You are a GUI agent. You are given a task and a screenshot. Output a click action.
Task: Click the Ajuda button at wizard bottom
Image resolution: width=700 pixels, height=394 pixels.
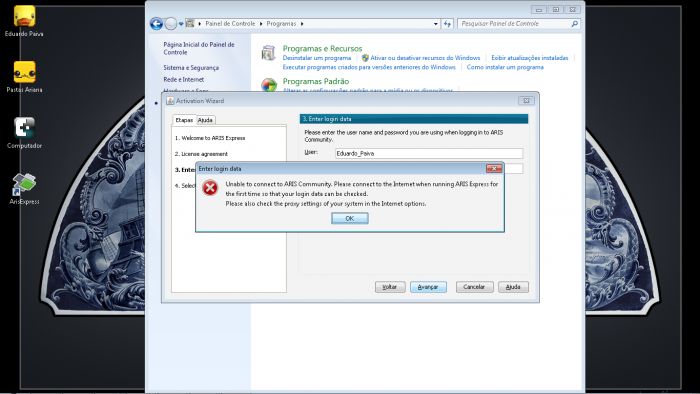(x=513, y=287)
